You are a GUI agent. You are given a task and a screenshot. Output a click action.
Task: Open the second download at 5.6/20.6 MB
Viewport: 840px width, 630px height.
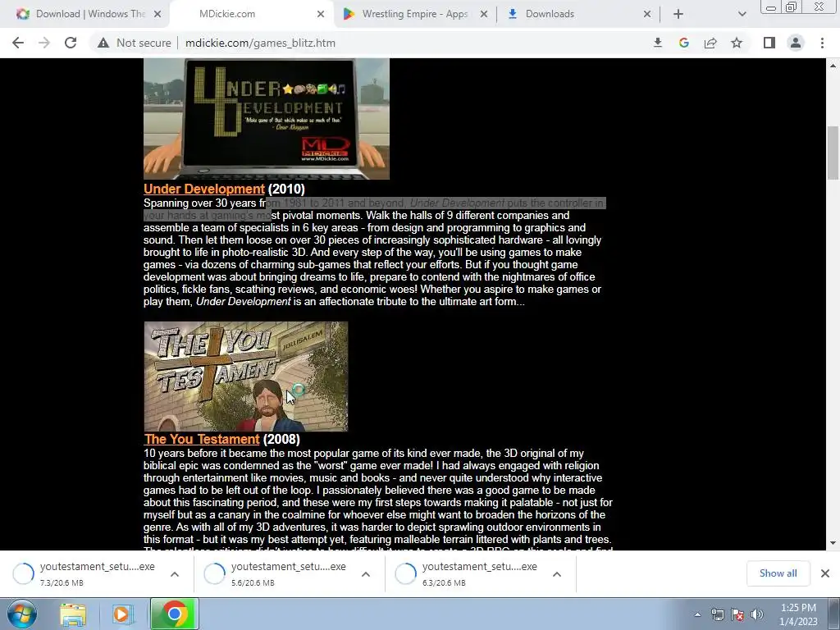point(276,573)
